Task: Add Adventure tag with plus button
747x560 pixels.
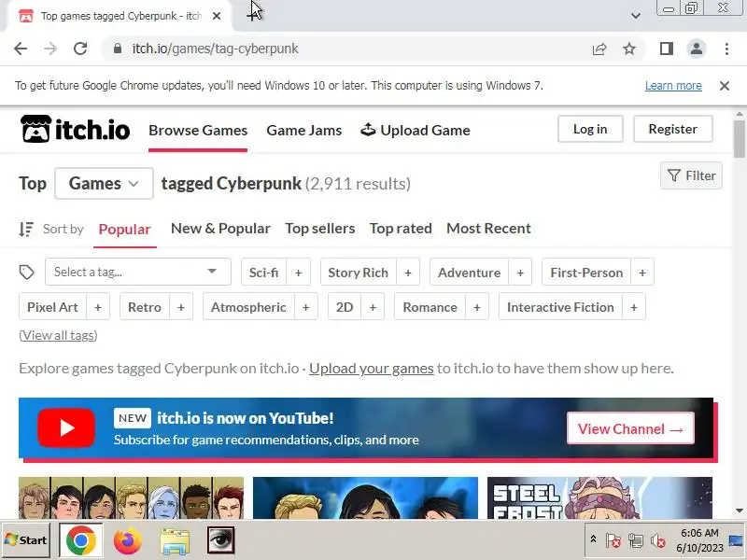Action: pyautogui.click(x=520, y=273)
